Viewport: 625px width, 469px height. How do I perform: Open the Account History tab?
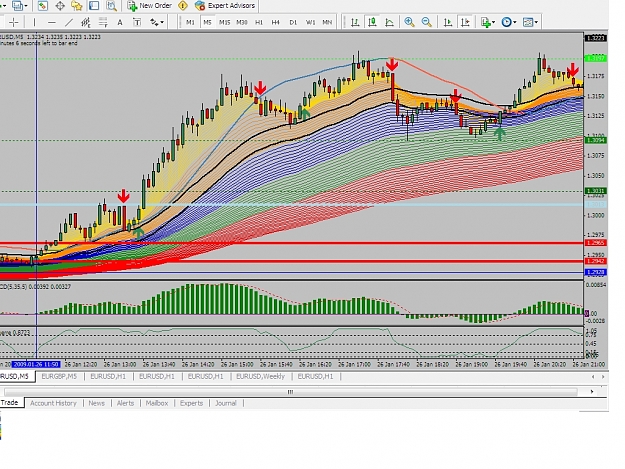click(53, 403)
